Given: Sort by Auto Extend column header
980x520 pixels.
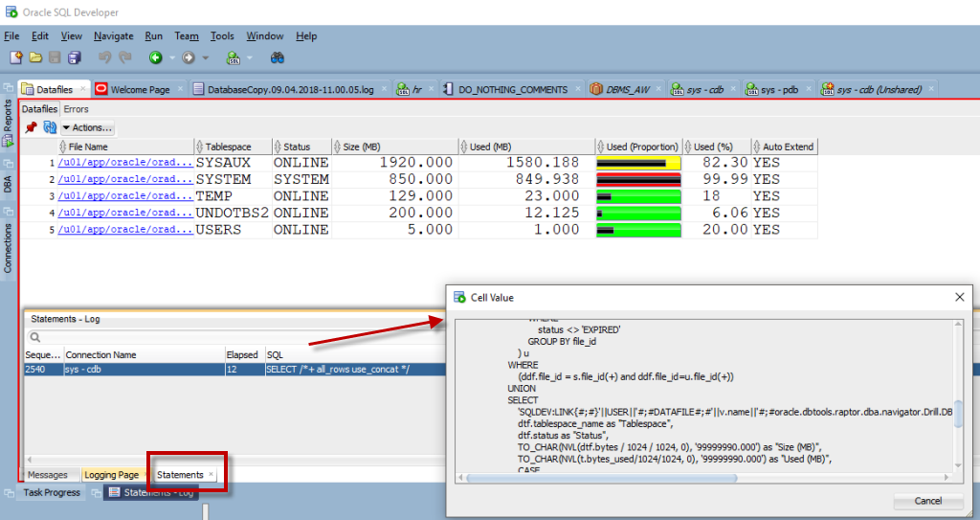Looking at the screenshot, I should (785, 147).
